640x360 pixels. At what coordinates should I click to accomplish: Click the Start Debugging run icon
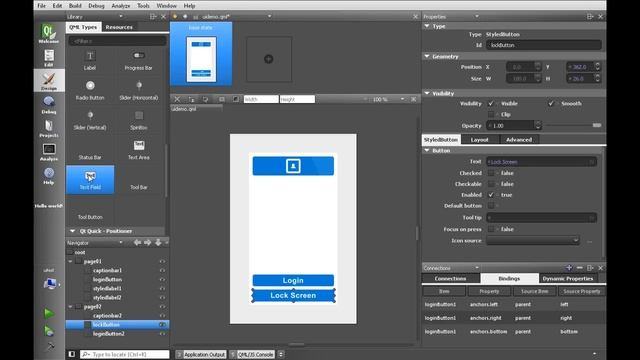click(49, 331)
